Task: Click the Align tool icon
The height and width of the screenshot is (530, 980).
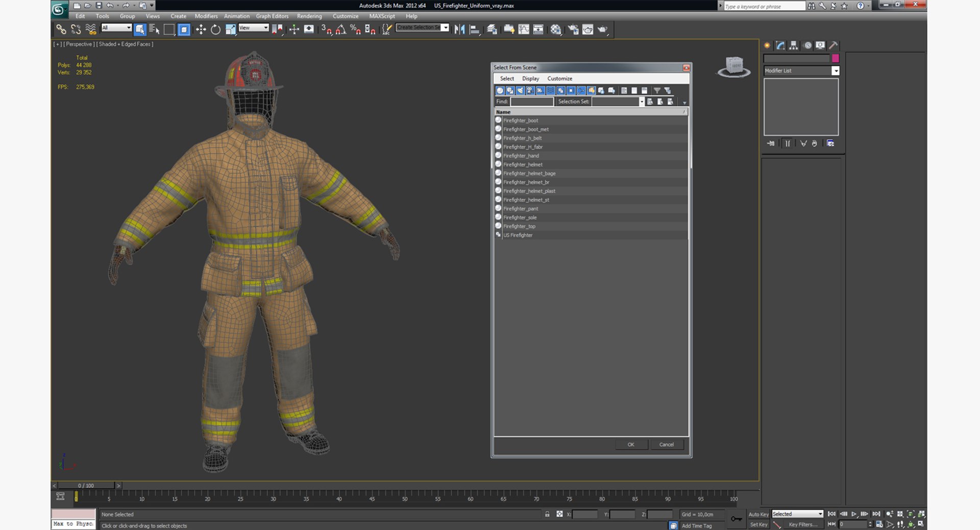Action: 474,30
